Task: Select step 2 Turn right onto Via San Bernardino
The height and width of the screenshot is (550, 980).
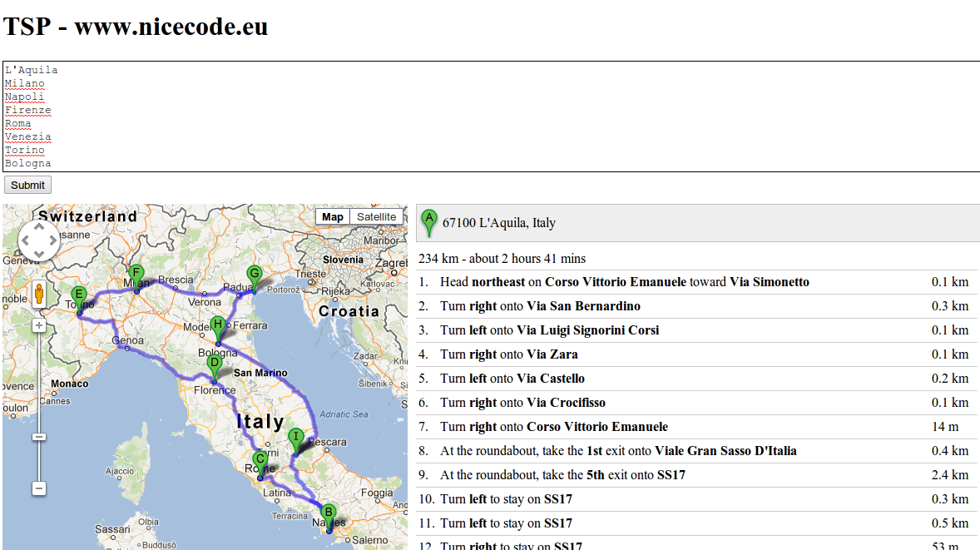Action: [698, 306]
